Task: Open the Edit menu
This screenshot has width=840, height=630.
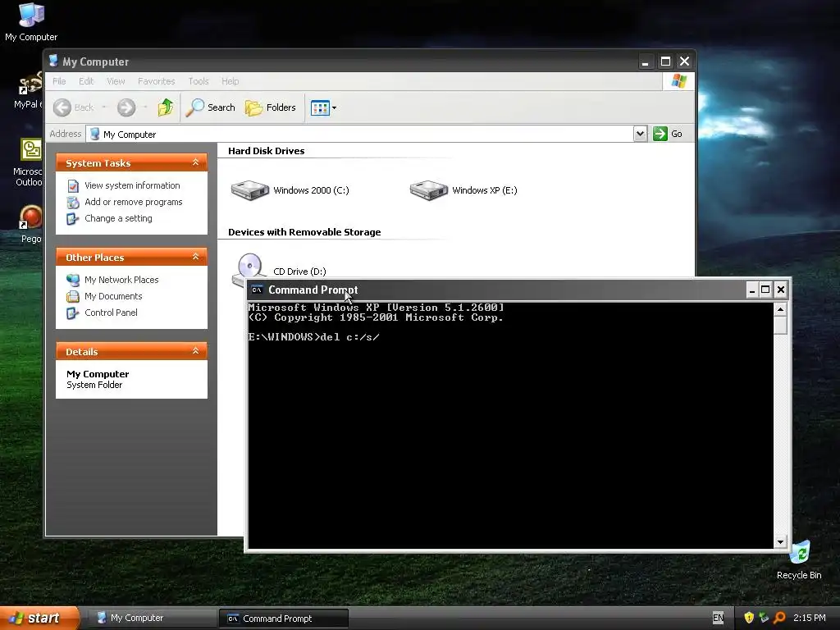Action: click(x=86, y=81)
